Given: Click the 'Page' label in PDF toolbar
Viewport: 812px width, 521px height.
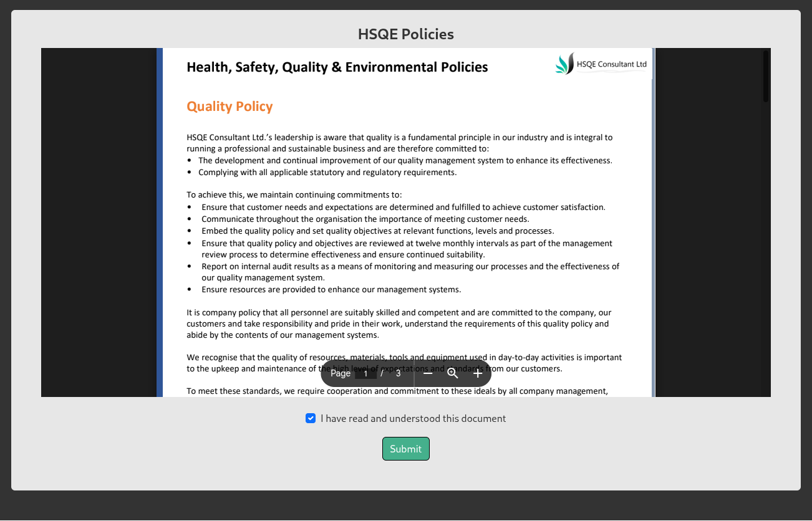Looking at the screenshot, I should click(341, 373).
